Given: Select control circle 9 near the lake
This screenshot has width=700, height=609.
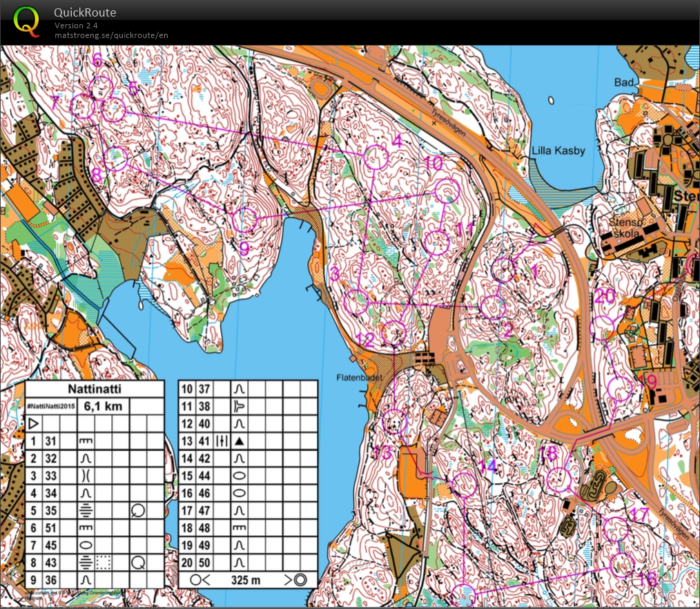Looking at the screenshot, I should pos(244,220).
